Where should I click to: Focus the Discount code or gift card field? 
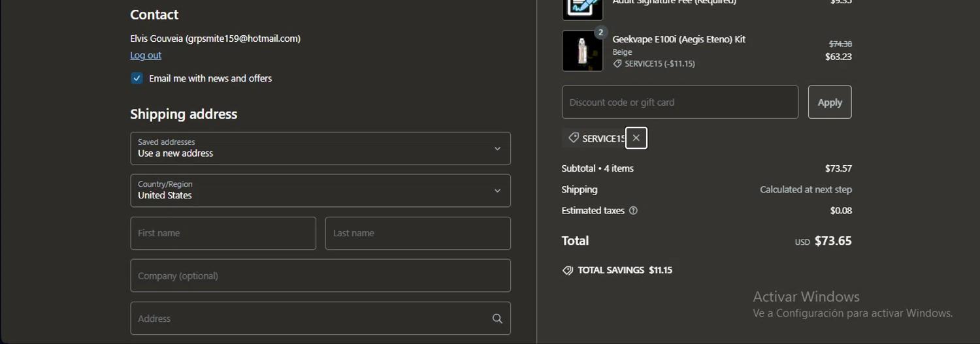pos(680,102)
